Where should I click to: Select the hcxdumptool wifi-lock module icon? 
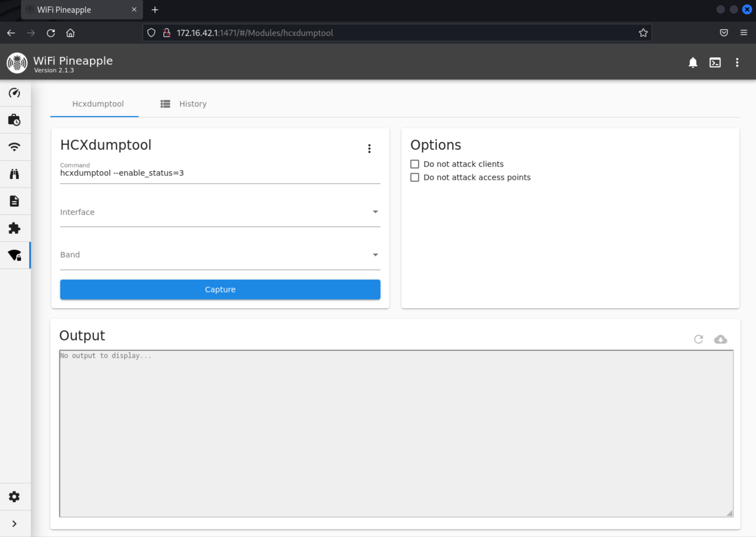tap(15, 255)
